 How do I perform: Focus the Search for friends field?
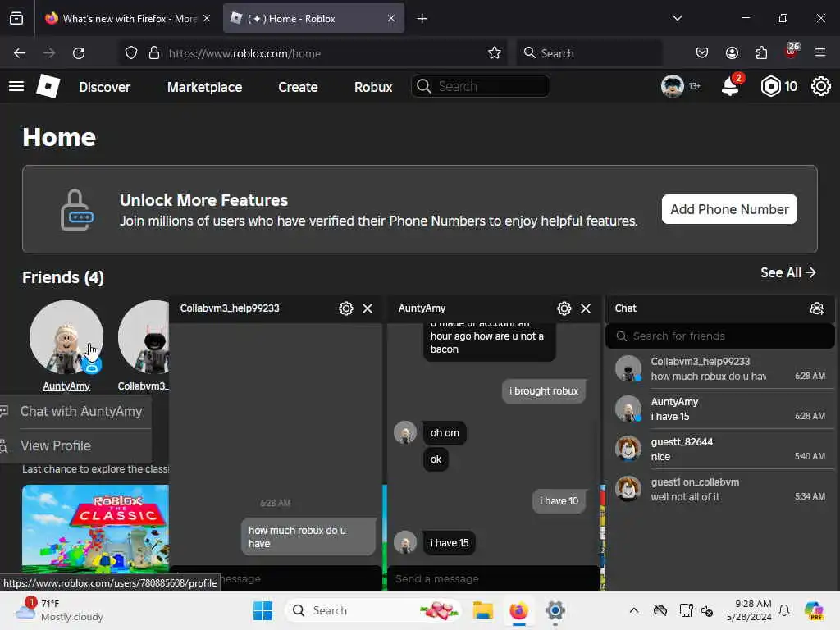(x=720, y=336)
